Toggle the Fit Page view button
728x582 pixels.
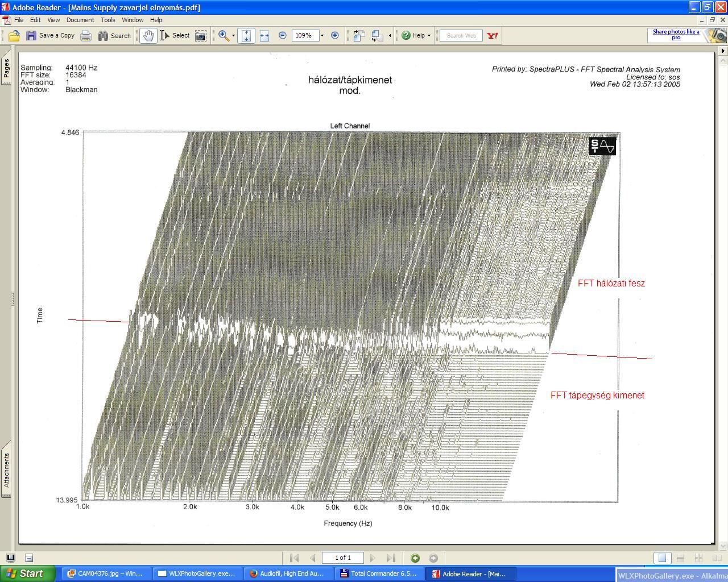click(x=246, y=36)
